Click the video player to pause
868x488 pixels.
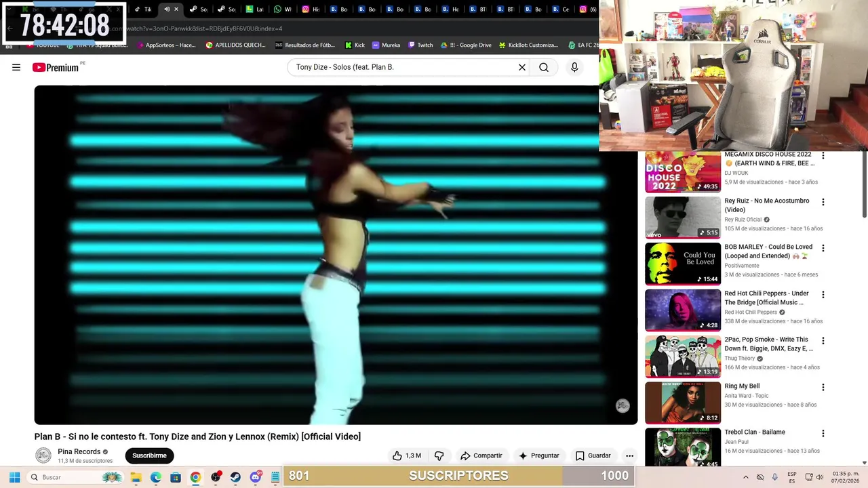[336, 255]
